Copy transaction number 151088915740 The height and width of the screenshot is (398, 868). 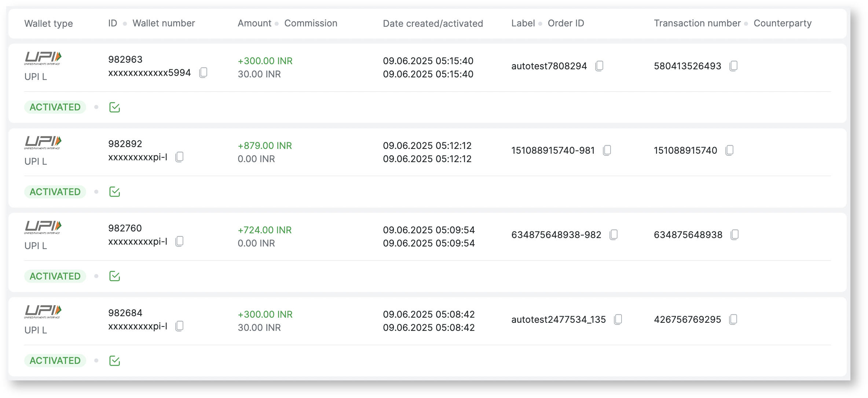pyautogui.click(x=729, y=150)
